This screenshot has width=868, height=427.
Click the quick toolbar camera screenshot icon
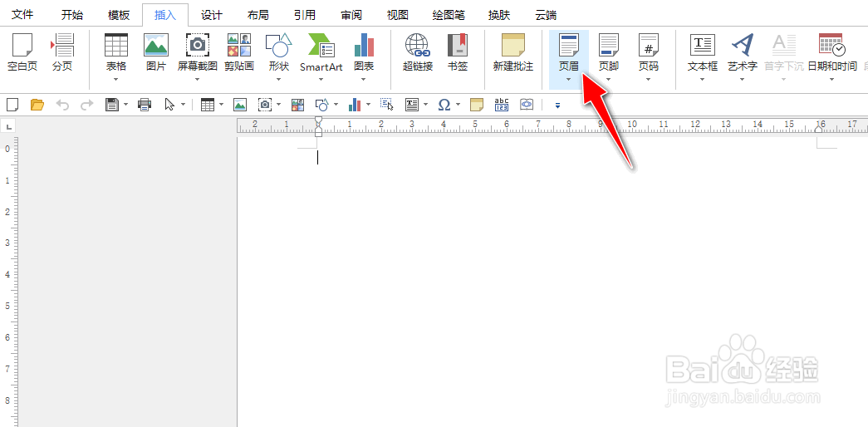click(x=265, y=104)
